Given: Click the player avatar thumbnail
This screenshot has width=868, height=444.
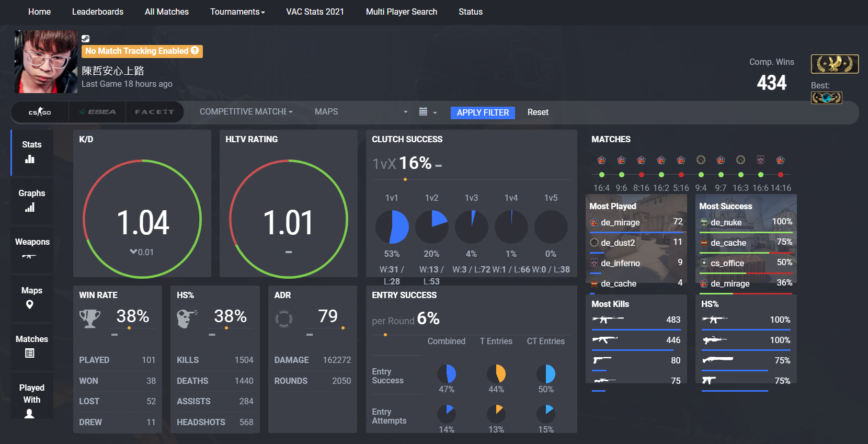Looking at the screenshot, I should [46, 62].
